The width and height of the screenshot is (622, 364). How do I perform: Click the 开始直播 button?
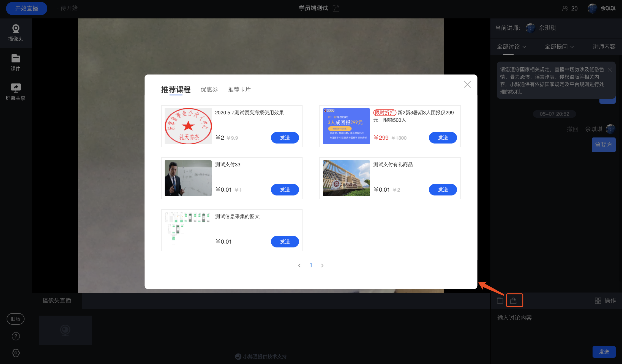pos(27,8)
